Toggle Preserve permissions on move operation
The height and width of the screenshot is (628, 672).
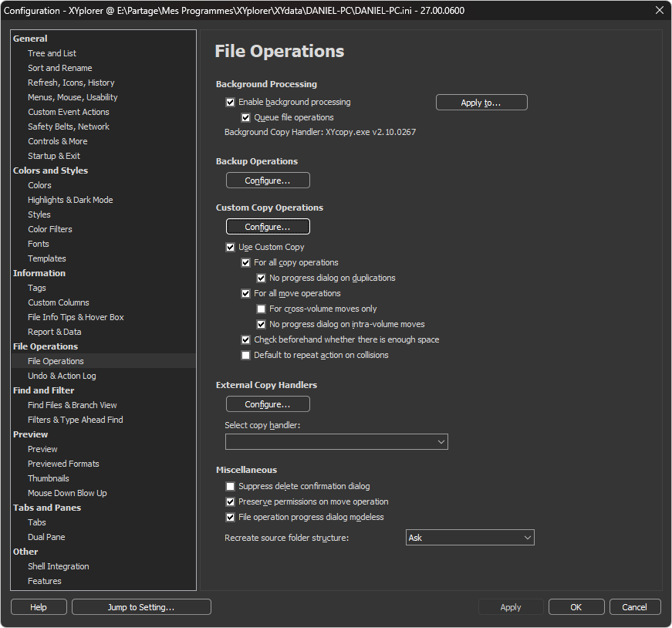230,502
